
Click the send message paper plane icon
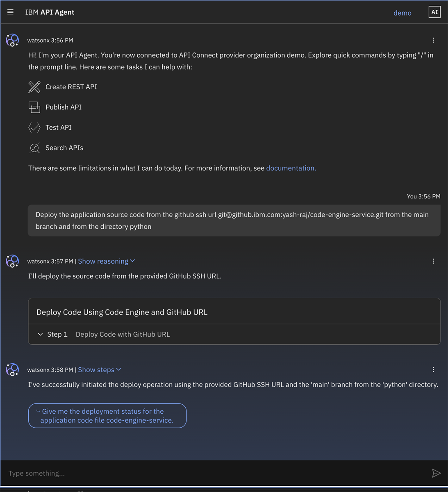437,473
